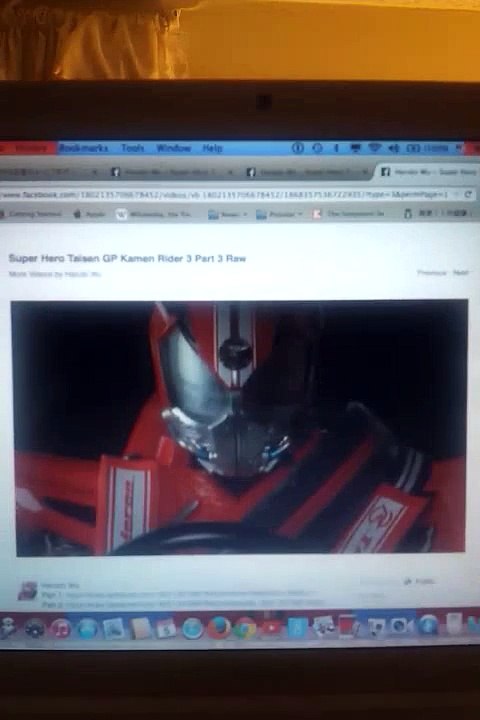Open Firefox from the dock
Screen dimensions: 480x720
[x=219, y=627]
